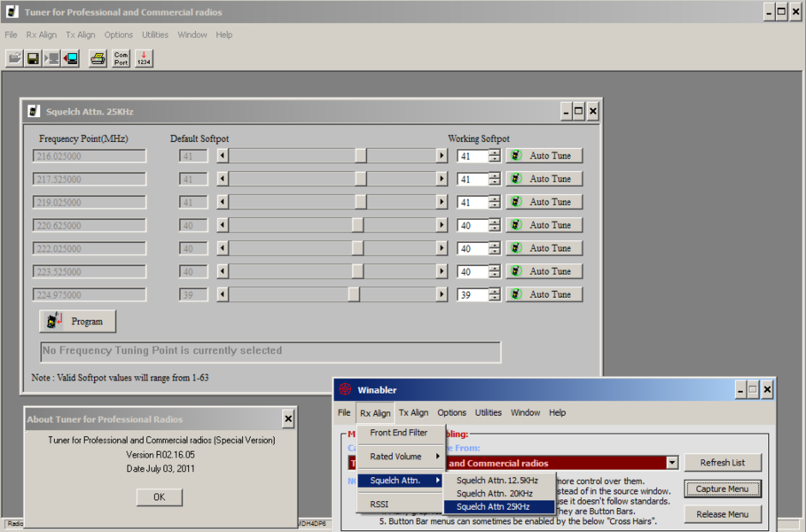Click the red-arrow 1234 toolbar icon
The image size is (806, 532).
tap(144, 59)
